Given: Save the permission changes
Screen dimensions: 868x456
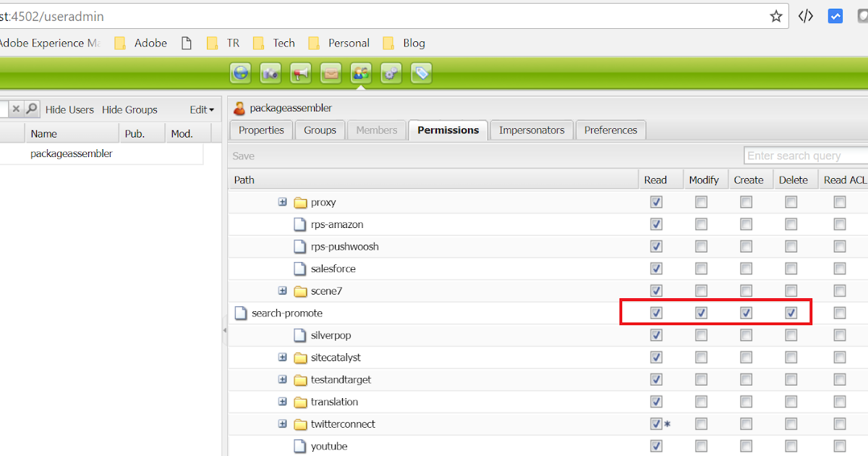Looking at the screenshot, I should click(x=243, y=156).
